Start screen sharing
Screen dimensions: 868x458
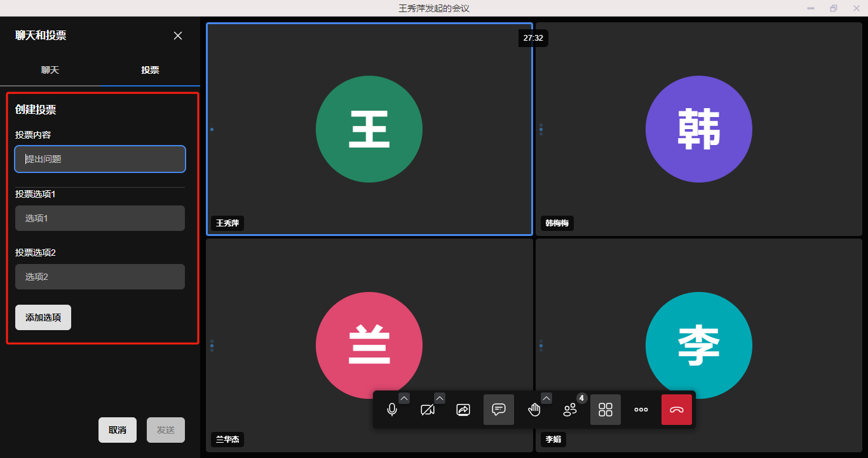click(x=463, y=410)
